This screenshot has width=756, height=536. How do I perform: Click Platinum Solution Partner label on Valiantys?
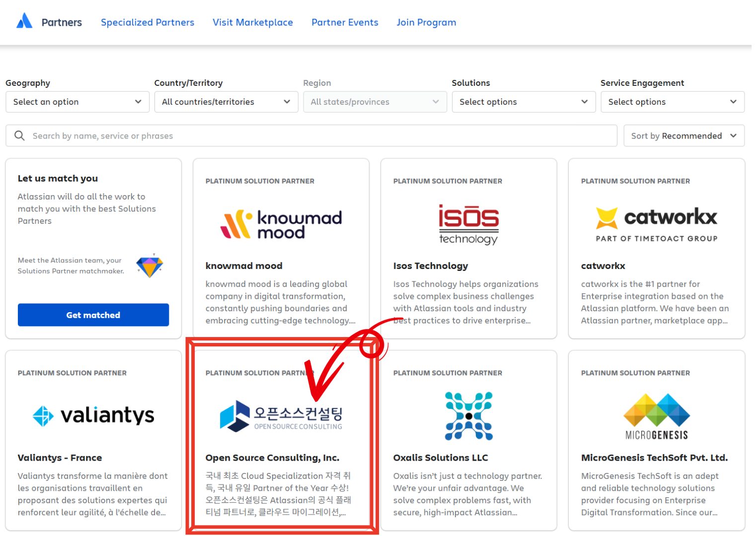click(x=72, y=373)
